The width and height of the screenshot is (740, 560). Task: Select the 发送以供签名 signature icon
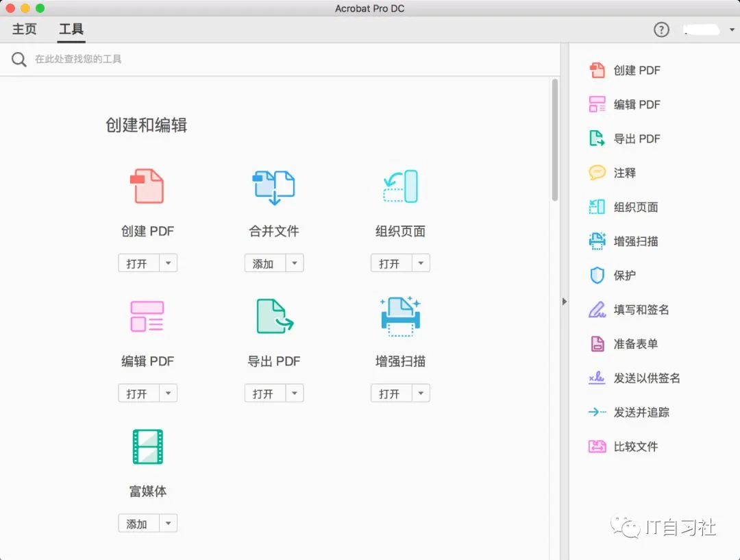point(597,378)
